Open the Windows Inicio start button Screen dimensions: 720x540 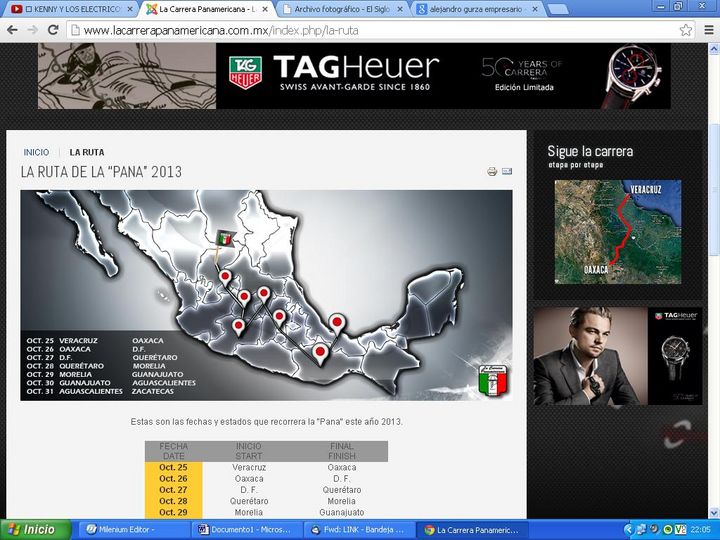[36, 530]
